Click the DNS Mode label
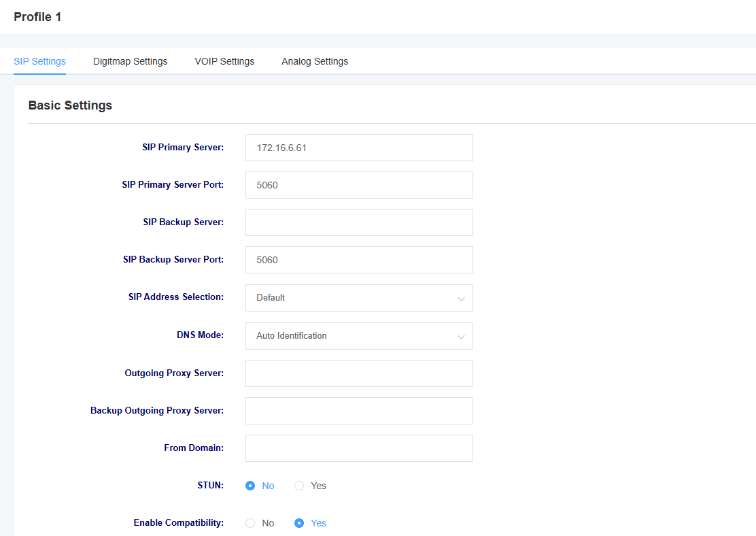 pos(200,335)
